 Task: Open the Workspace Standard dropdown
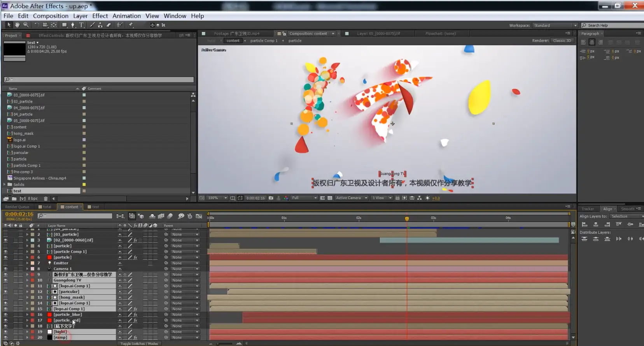coord(555,25)
